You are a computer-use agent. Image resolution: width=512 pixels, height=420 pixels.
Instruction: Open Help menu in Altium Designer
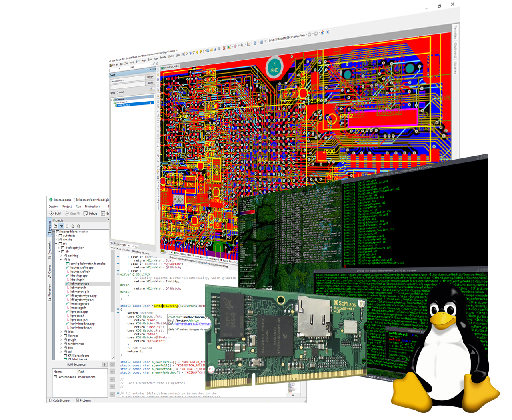click(x=178, y=56)
